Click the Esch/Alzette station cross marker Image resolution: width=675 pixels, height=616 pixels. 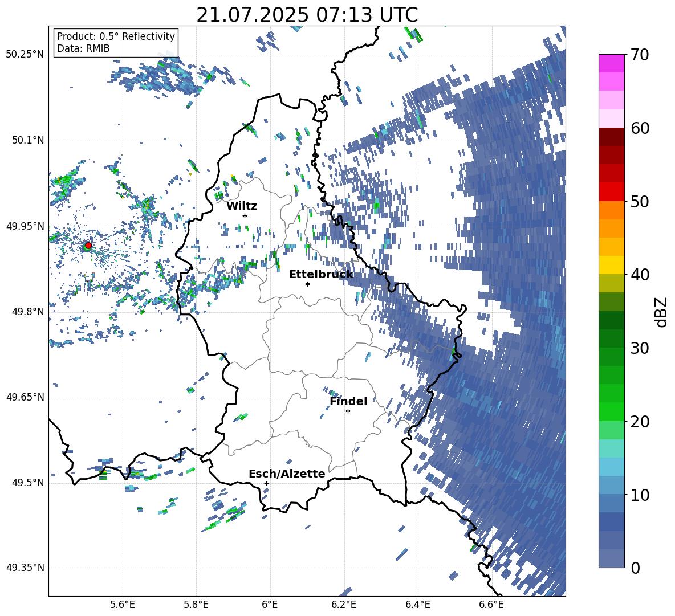pos(266,483)
